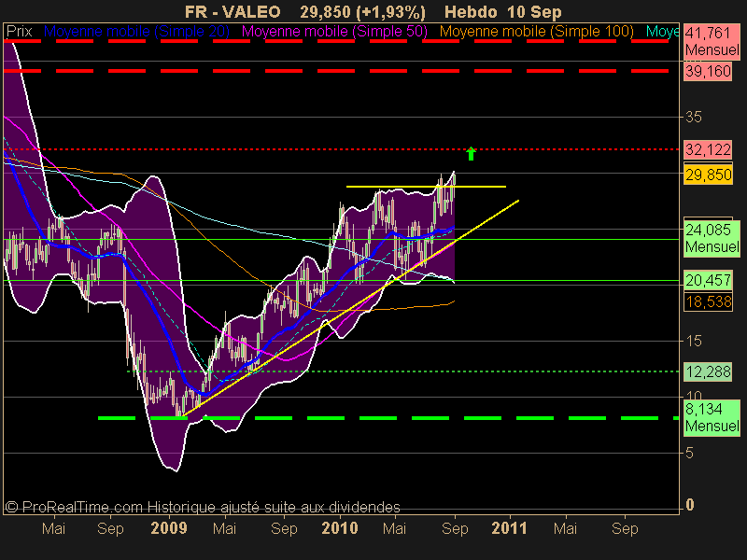Click the '2010' label on time axis

340,528
